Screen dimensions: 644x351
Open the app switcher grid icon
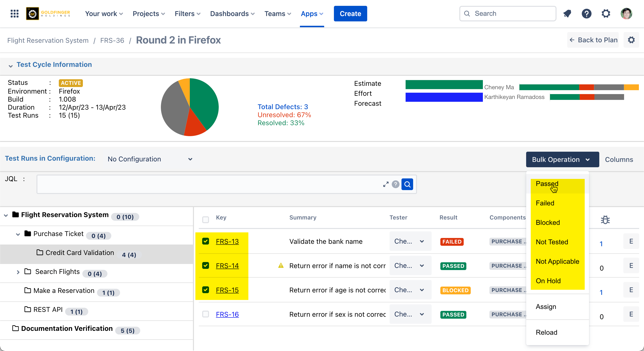[15, 14]
